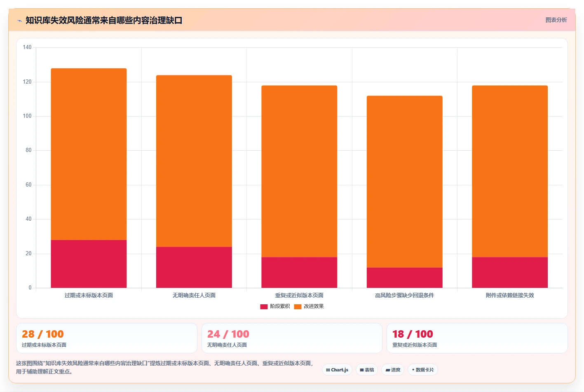Click the x-axis label 重复或近似版本页面

pos(299,295)
